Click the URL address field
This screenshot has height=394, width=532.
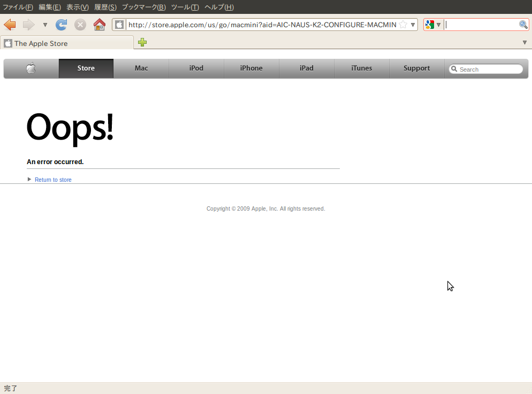262,25
